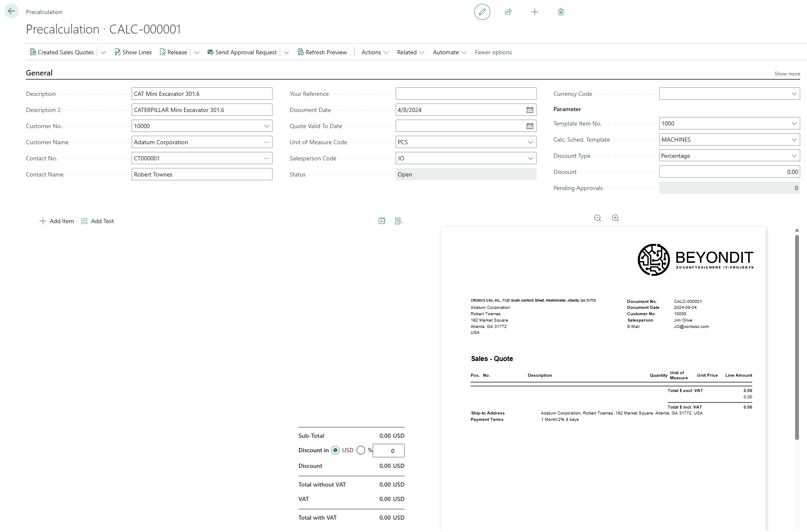The width and height of the screenshot is (807, 532).
Task: Zoom out the quote preview
Action: point(597,218)
